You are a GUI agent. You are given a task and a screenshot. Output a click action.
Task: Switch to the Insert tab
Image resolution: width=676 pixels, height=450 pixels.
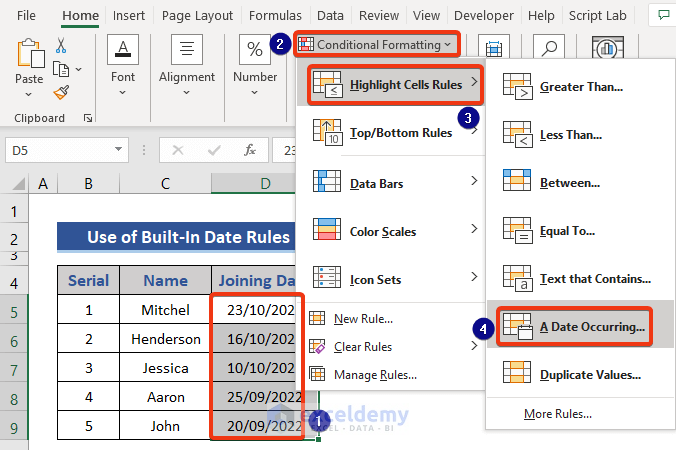128,16
